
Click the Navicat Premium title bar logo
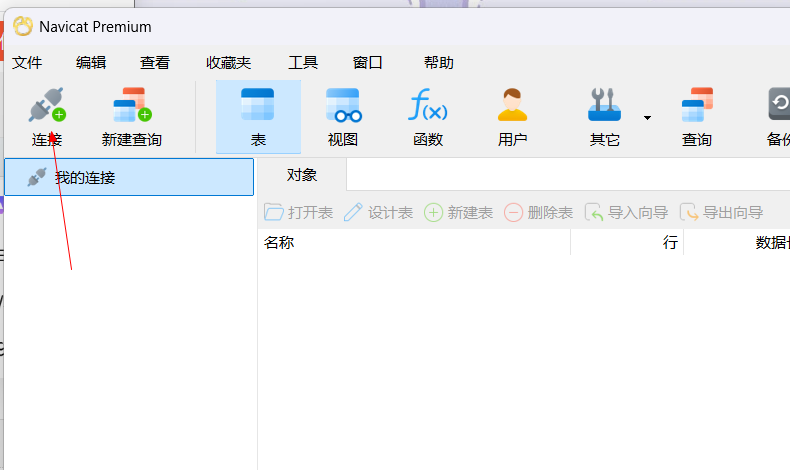(23, 26)
